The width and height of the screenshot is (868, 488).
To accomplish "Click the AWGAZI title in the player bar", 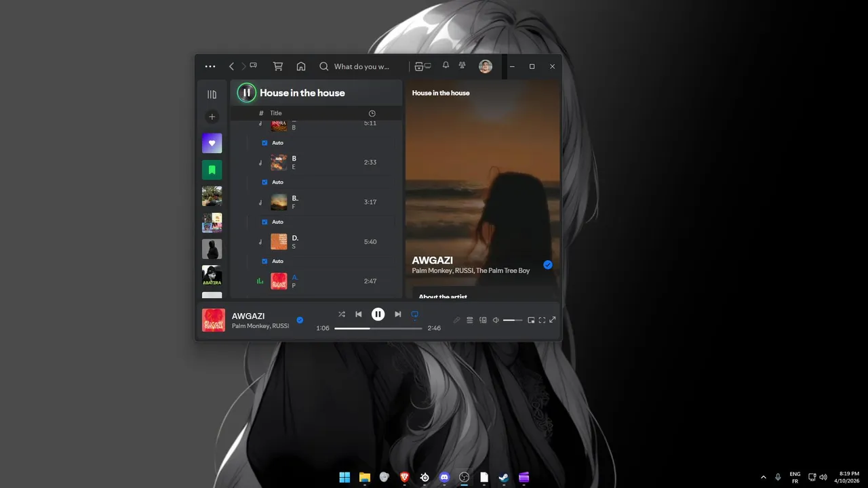I will [x=248, y=316].
